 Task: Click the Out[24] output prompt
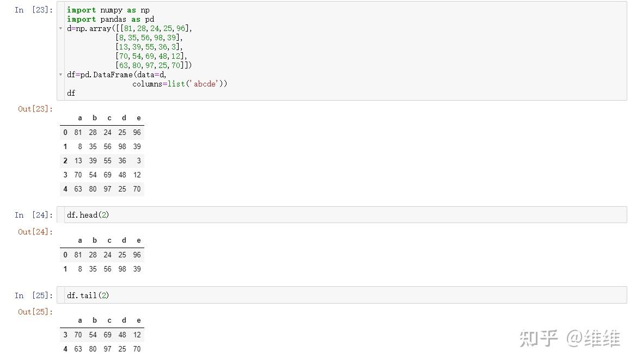tap(35, 232)
